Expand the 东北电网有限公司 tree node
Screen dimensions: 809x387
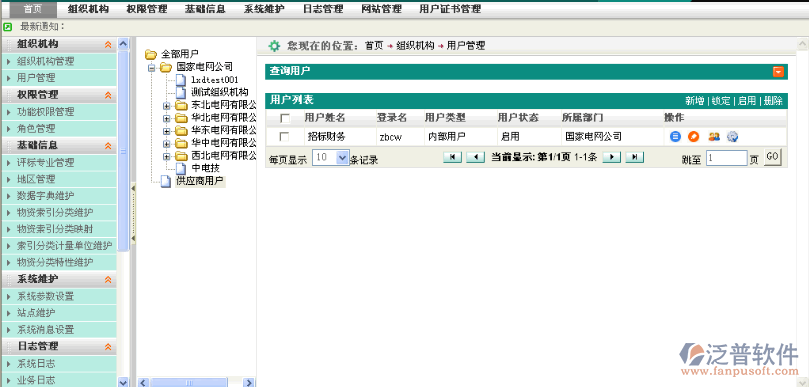167,106
